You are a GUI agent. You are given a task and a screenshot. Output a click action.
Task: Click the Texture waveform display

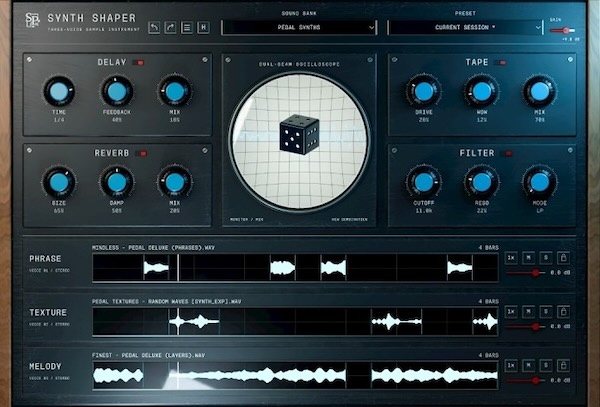(295, 322)
